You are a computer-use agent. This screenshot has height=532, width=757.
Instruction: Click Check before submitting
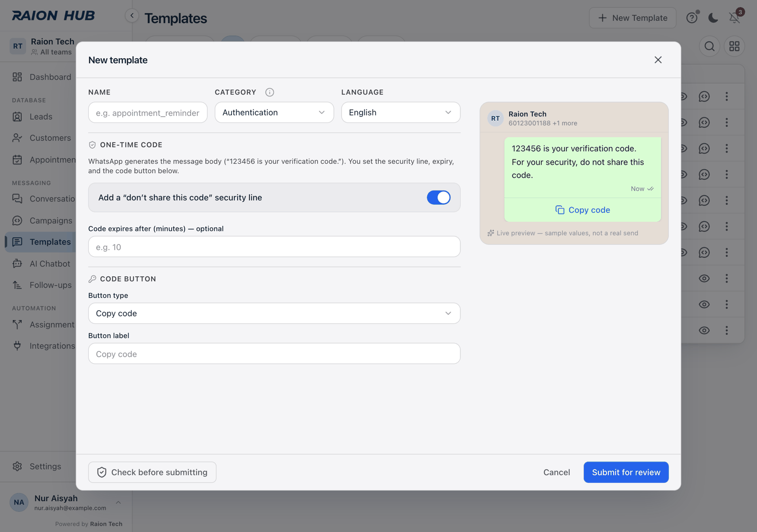click(152, 472)
